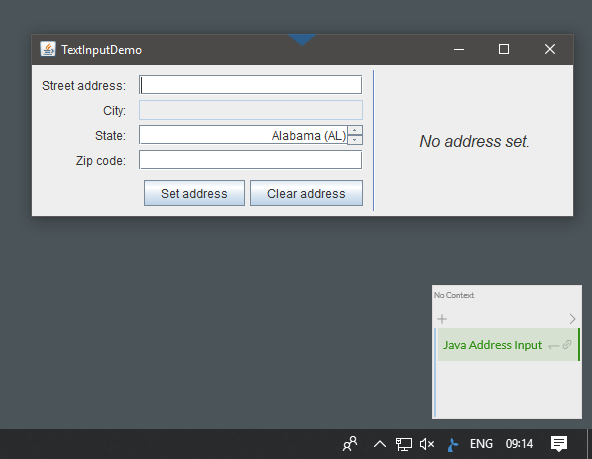The width and height of the screenshot is (592, 459).
Task: Close the TextInputDemo window
Action: coord(550,49)
